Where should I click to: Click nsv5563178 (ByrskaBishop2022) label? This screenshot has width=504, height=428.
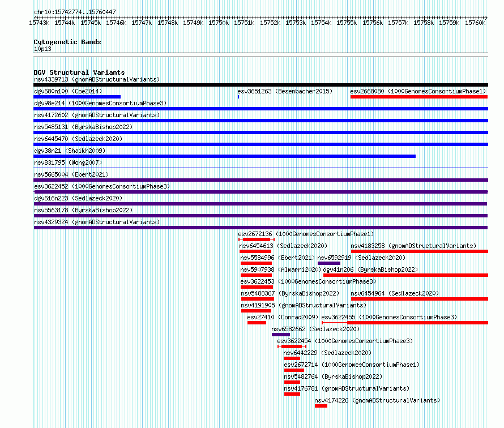click(83, 210)
